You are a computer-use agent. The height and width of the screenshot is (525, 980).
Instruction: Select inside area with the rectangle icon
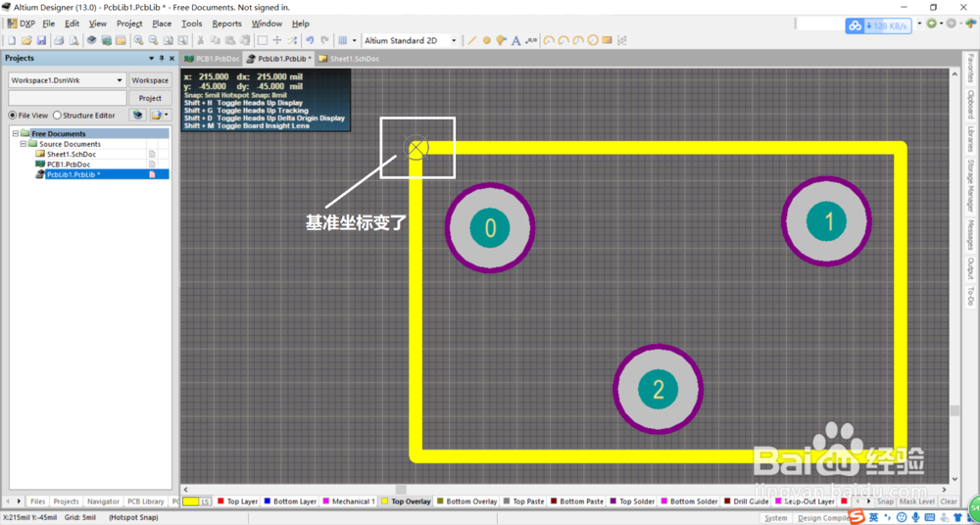pos(263,40)
